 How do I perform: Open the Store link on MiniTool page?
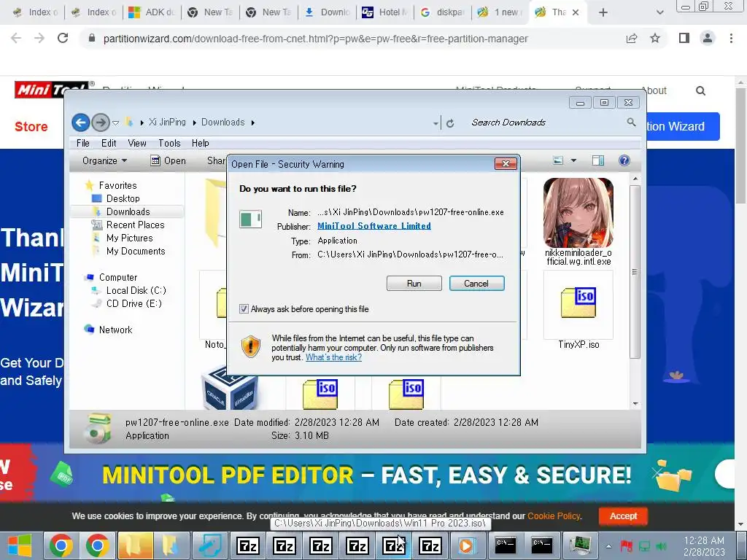[x=31, y=127]
